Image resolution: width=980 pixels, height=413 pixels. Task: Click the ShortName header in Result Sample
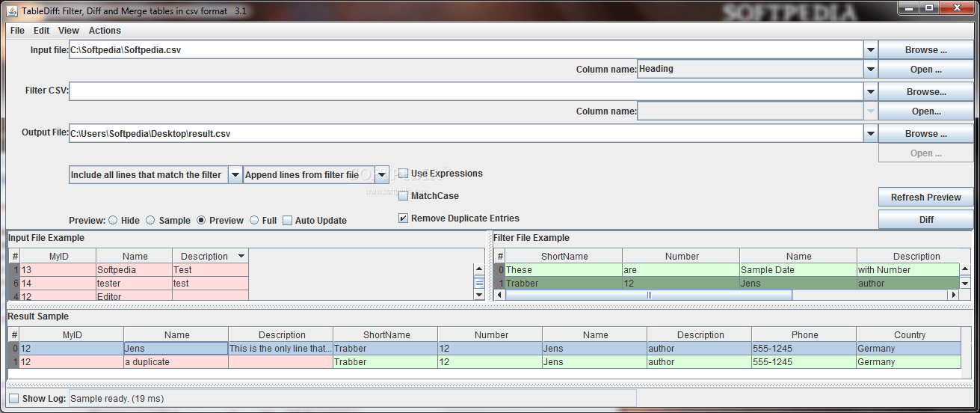(386, 335)
